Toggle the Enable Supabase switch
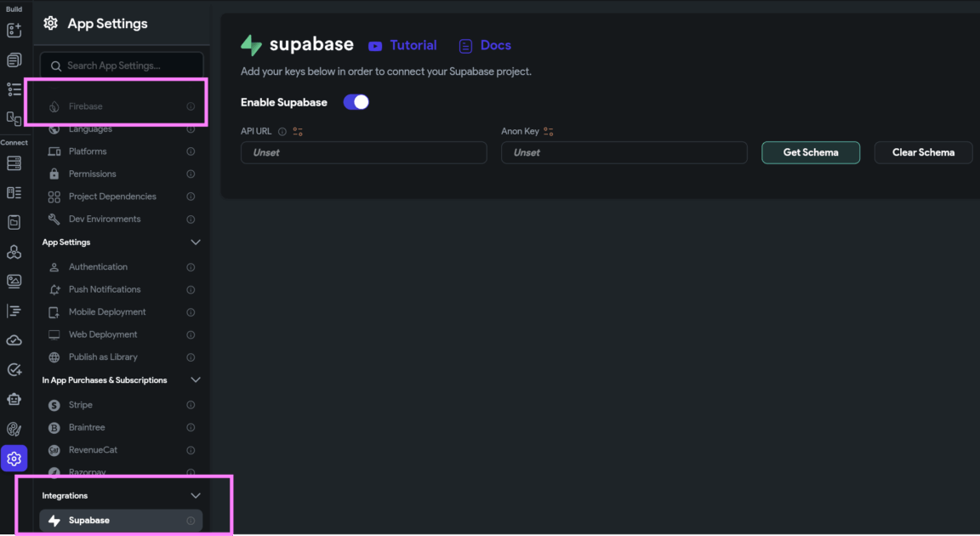Image resolution: width=980 pixels, height=536 pixels. point(356,102)
